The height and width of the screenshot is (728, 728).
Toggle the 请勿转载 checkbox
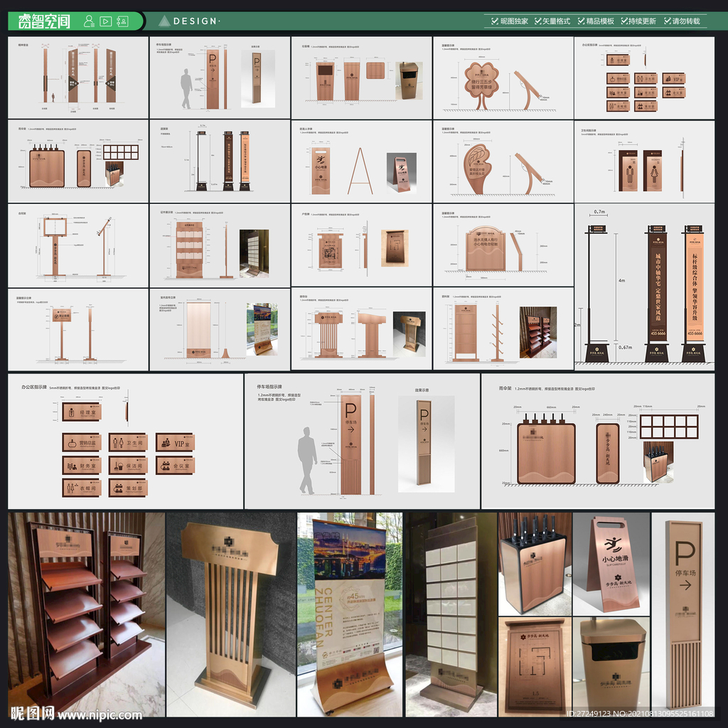coord(668,21)
